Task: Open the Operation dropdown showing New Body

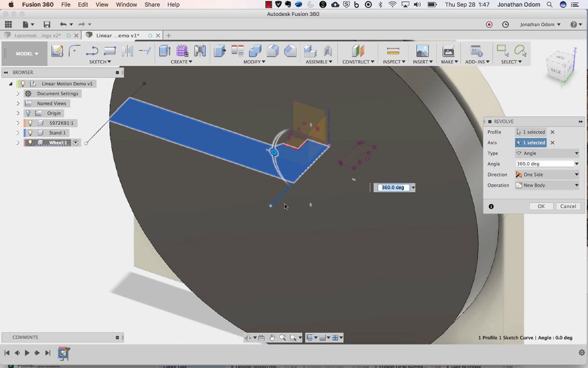Action: click(x=547, y=185)
